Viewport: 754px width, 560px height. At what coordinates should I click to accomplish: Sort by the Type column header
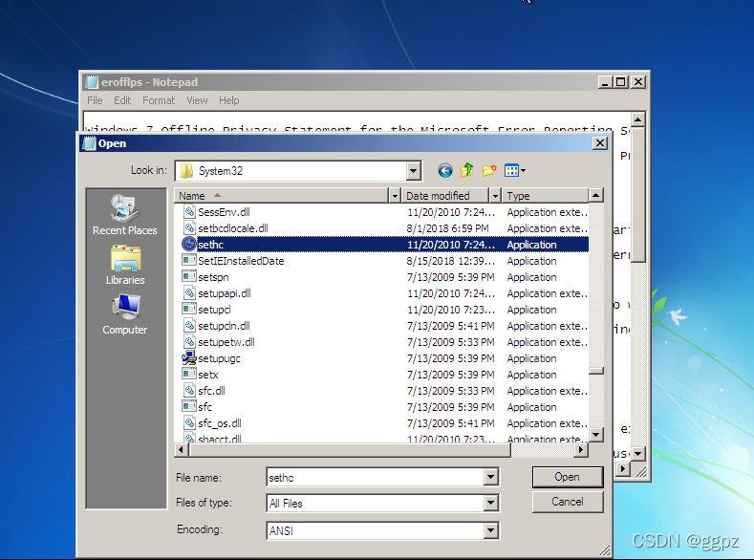(546, 196)
